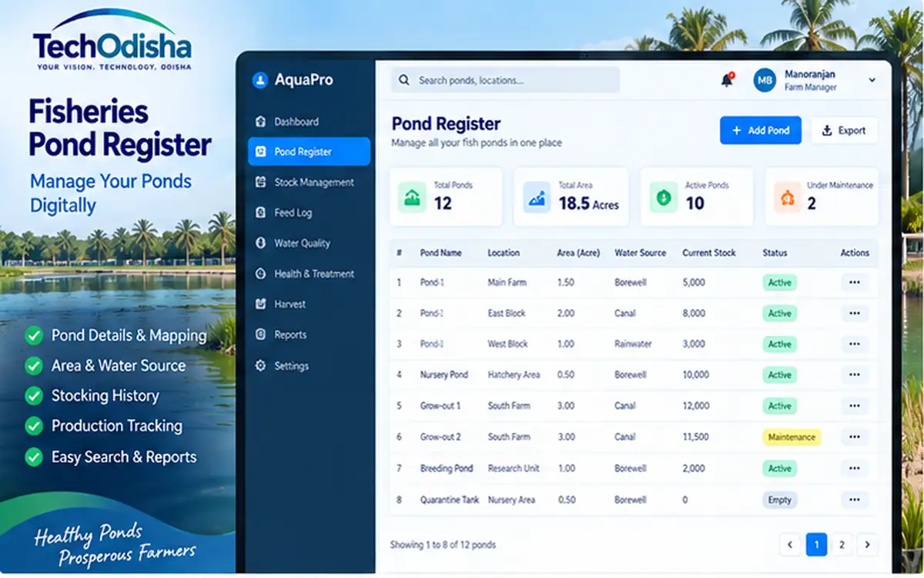Open actions menu for West Block row

coord(855,344)
